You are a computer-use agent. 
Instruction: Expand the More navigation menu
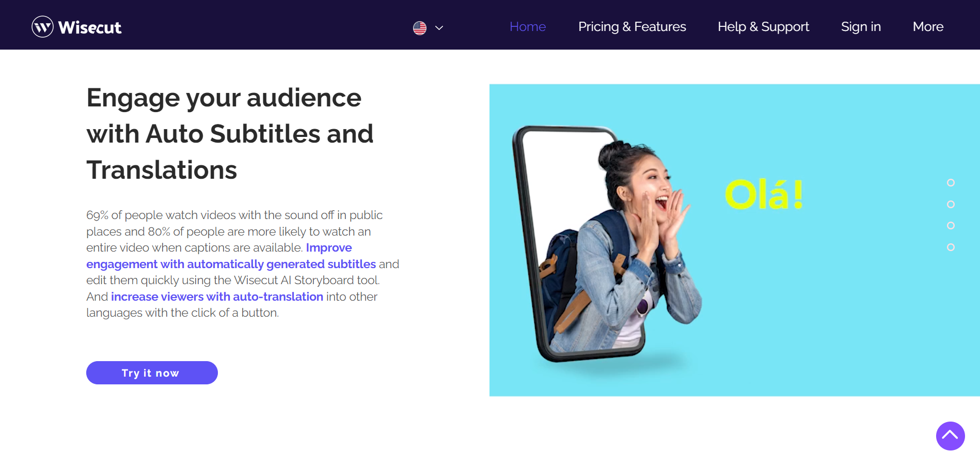click(928, 26)
